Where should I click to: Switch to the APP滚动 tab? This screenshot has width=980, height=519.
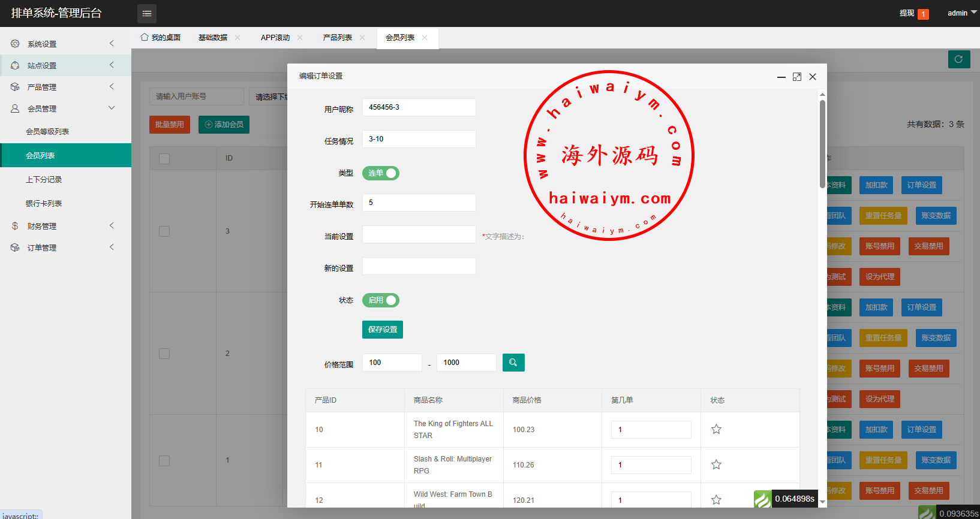point(275,37)
